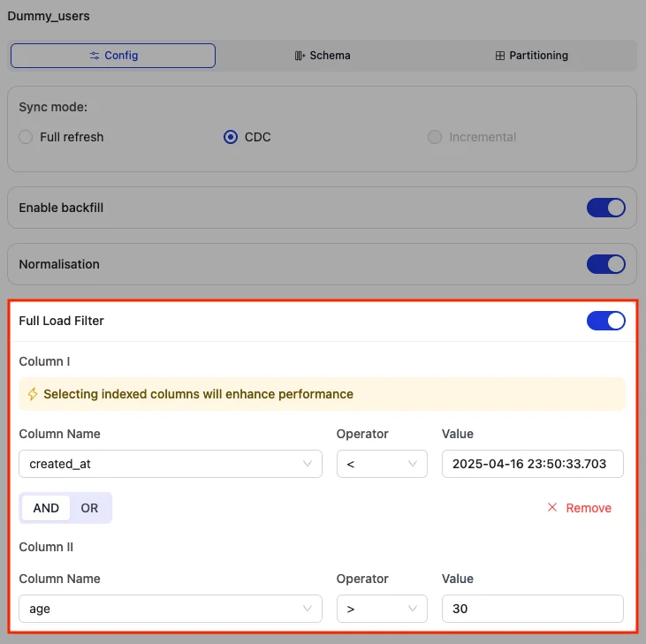The width and height of the screenshot is (646, 644).
Task: Disable the Enable backfill toggle
Action: pos(605,208)
